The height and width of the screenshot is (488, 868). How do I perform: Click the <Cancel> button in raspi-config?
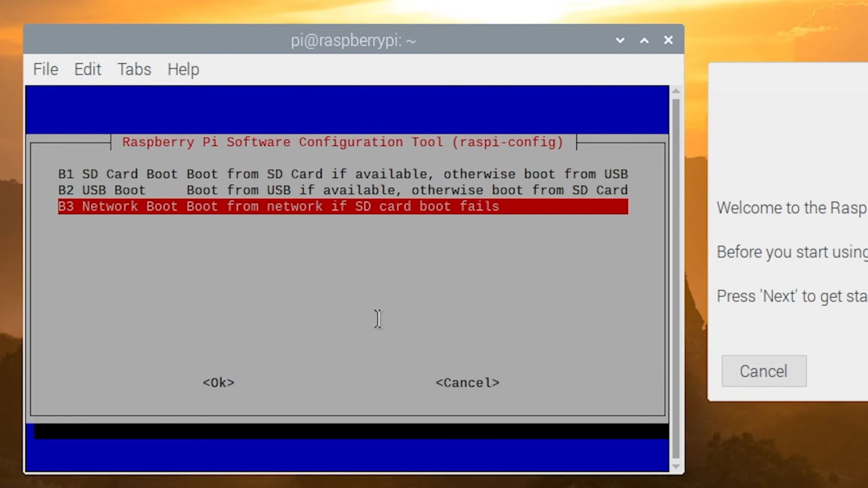467,382
